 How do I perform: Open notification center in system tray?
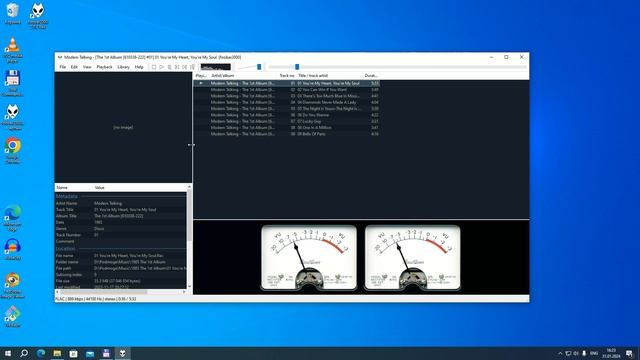629,353
